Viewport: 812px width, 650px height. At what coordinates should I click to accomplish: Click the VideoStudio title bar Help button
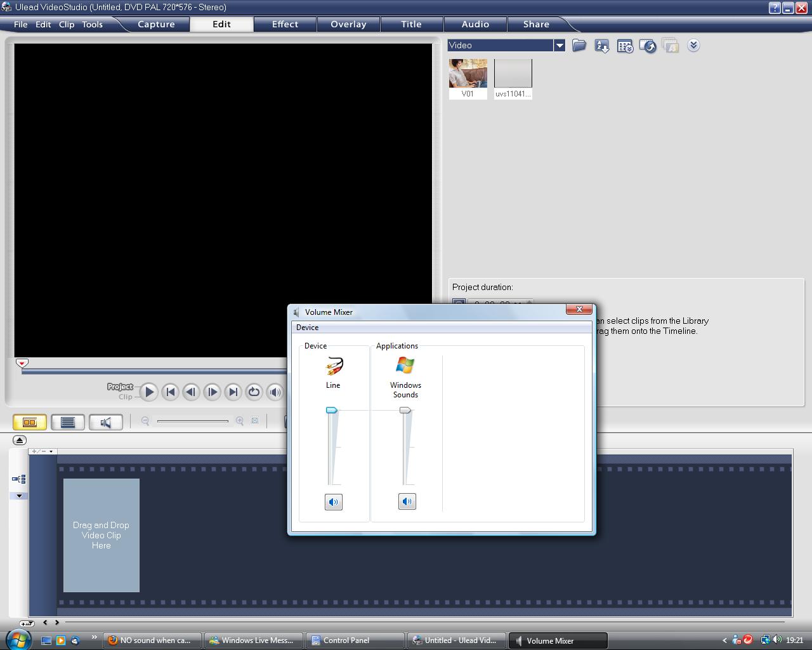(775, 8)
